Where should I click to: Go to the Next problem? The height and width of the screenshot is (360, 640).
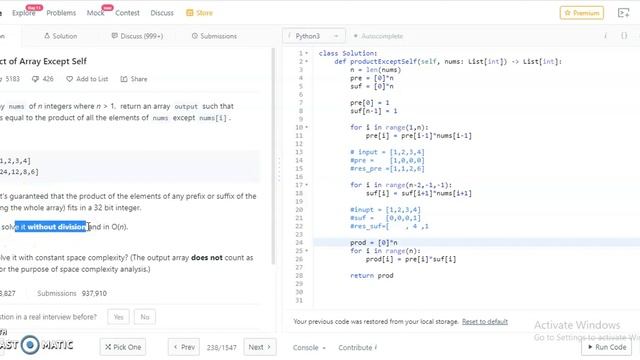[260, 347]
